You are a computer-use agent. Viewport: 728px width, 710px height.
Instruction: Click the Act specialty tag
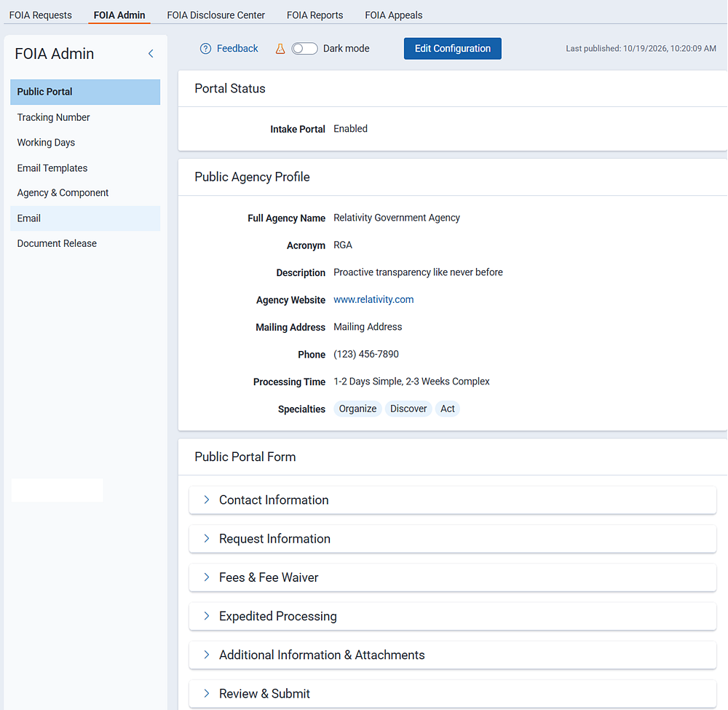tap(448, 409)
